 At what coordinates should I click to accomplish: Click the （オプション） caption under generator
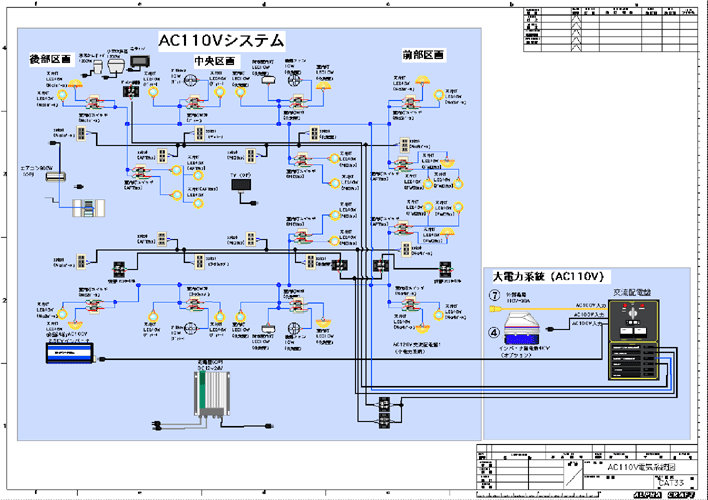516,355
